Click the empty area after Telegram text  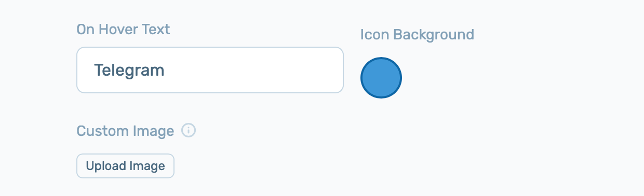[x=254, y=70]
